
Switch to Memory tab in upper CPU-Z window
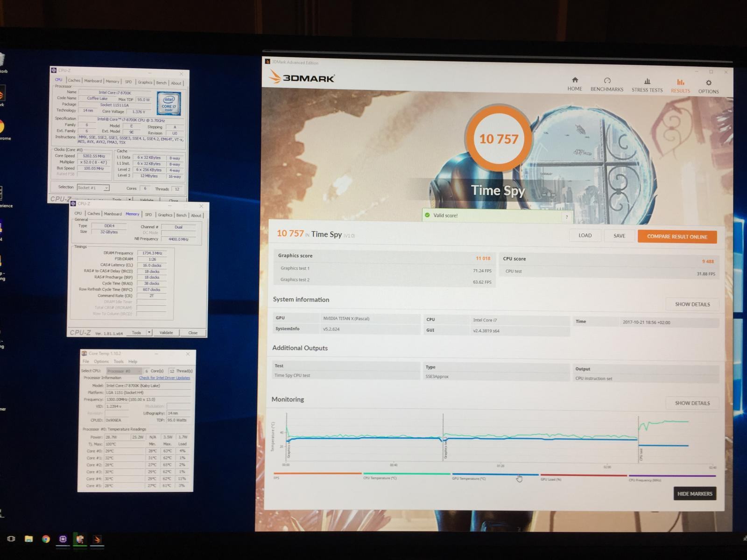pos(113,81)
